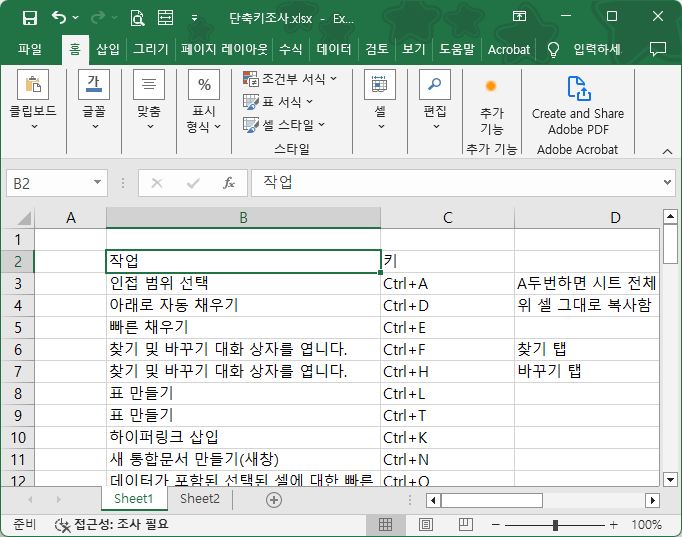Select row 5 header

pyautogui.click(x=17, y=328)
